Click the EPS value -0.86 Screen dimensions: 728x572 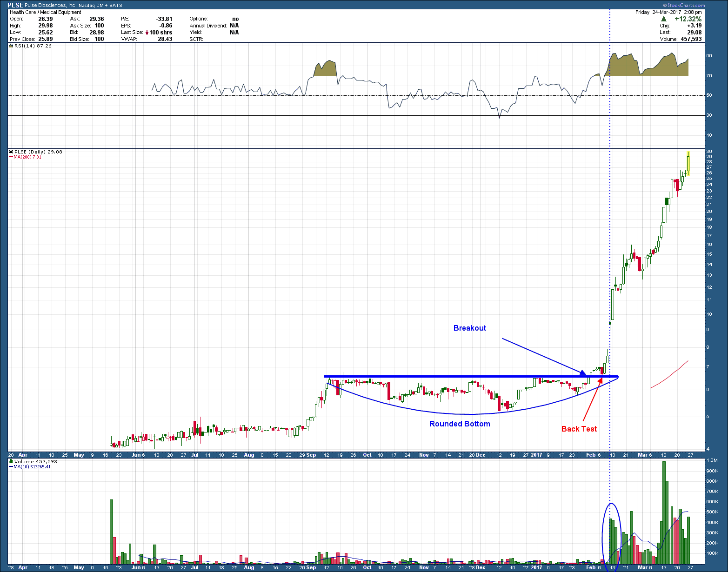[x=166, y=26]
